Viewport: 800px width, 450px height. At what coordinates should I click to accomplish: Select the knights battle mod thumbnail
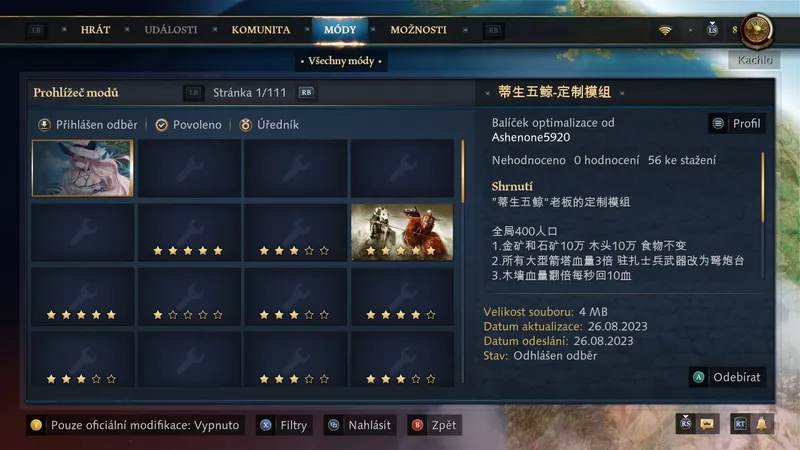pos(402,233)
